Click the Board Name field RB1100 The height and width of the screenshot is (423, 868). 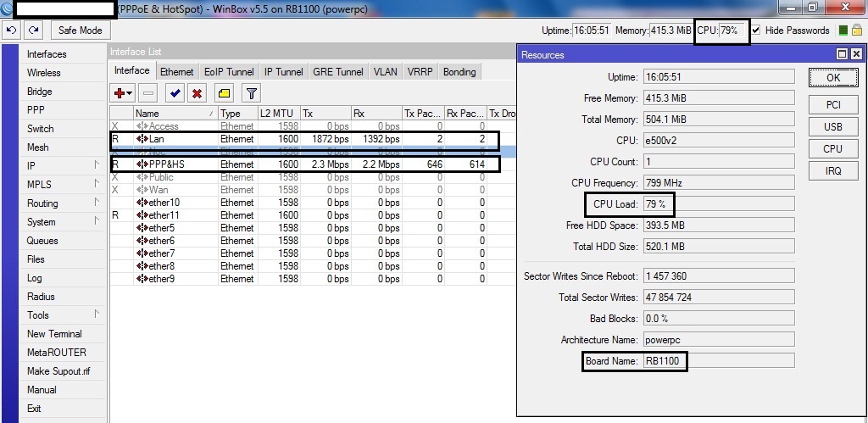pyautogui.click(x=719, y=361)
